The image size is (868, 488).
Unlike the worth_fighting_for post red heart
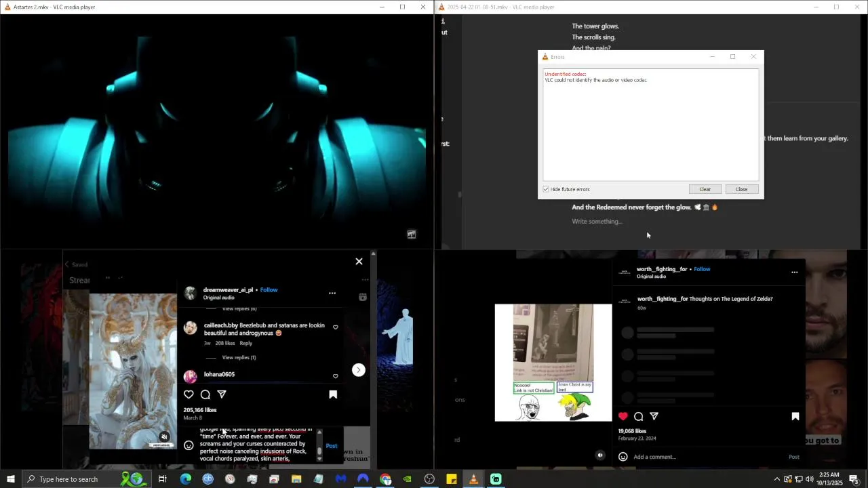coord(623,416)
